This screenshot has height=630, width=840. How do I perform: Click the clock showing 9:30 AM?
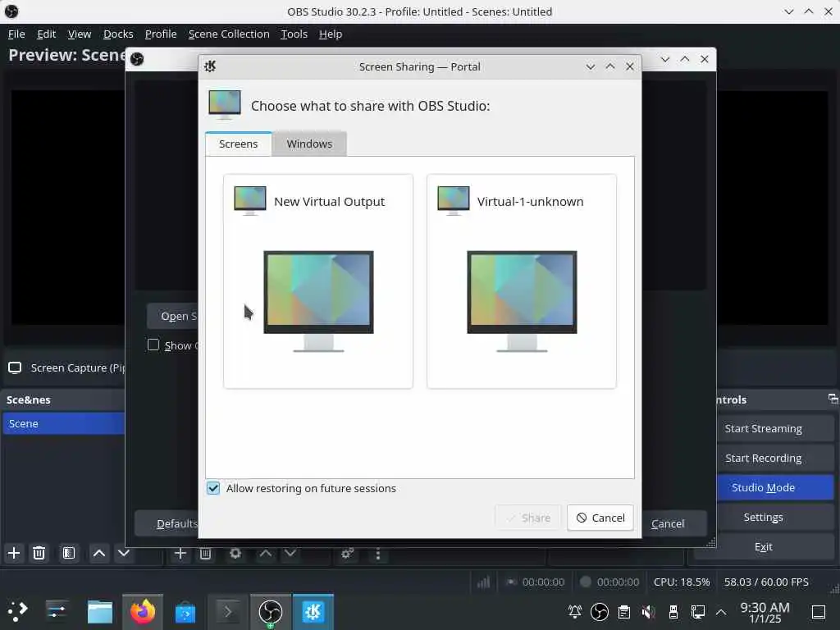[x=765, y=612]
